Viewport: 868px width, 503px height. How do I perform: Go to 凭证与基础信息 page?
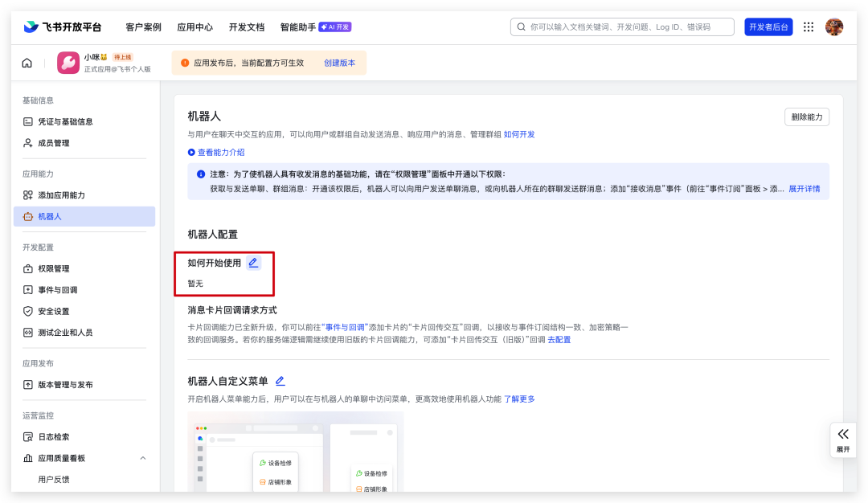pyautogui.click(x=65, y=121)
